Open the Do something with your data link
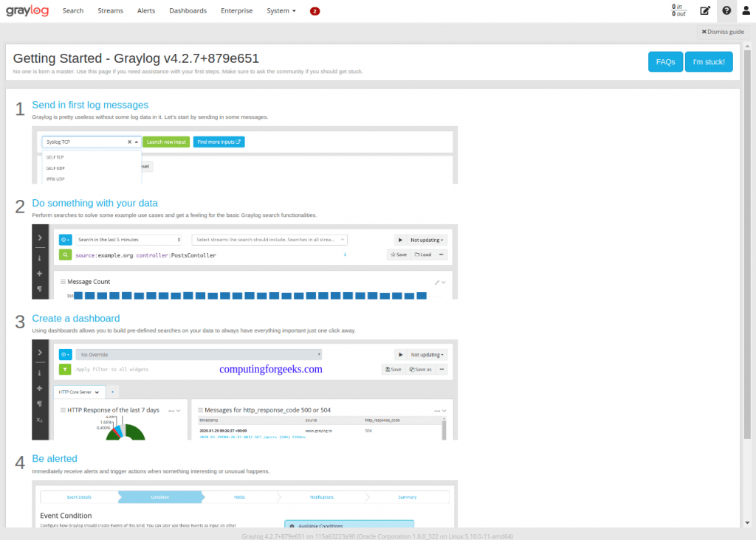Viewport: 756px width, 540px height. tap(95, 202)
